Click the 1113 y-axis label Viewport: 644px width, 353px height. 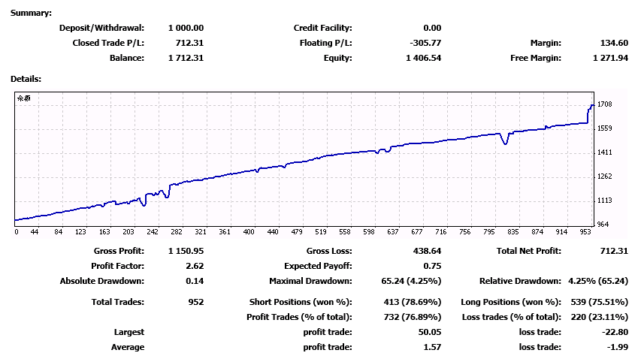click(x=605, y=201)
